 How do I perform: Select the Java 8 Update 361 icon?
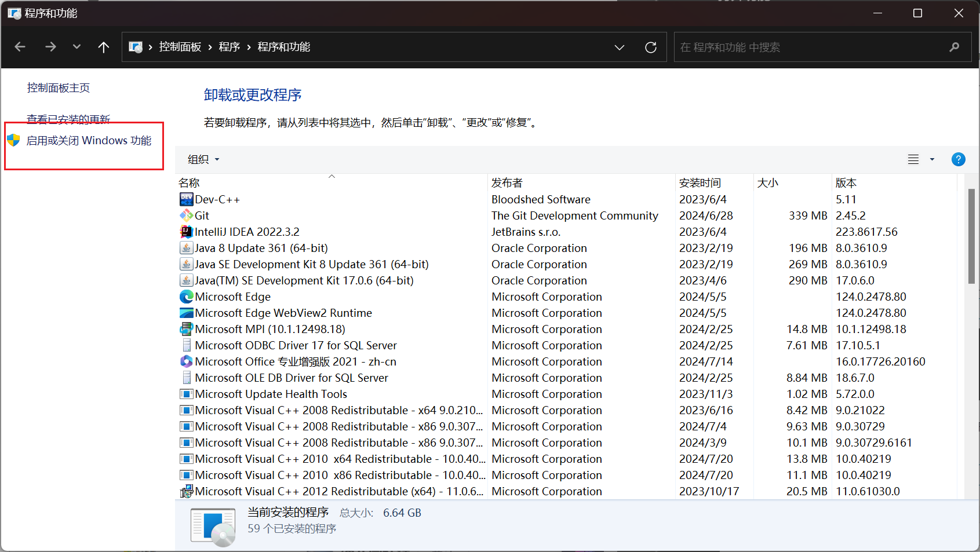(x=186, y=248)
